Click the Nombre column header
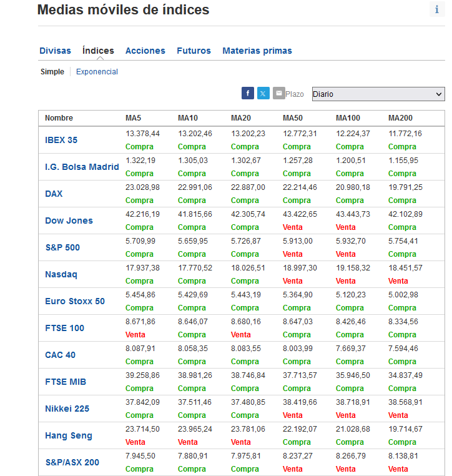The height and width of the screenshot is (476, 452). (59, 118)
